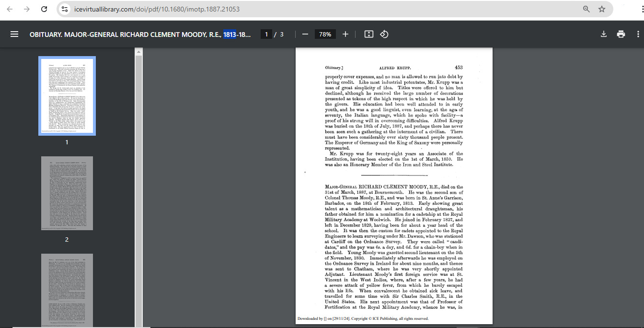Click the 78% zoom level field

[x=325, y=35]
